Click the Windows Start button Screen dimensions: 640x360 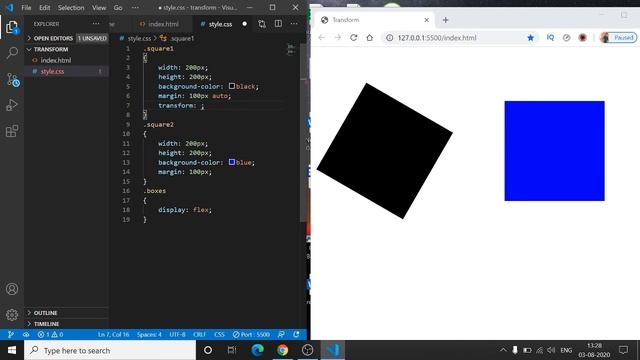pos(12,350)
